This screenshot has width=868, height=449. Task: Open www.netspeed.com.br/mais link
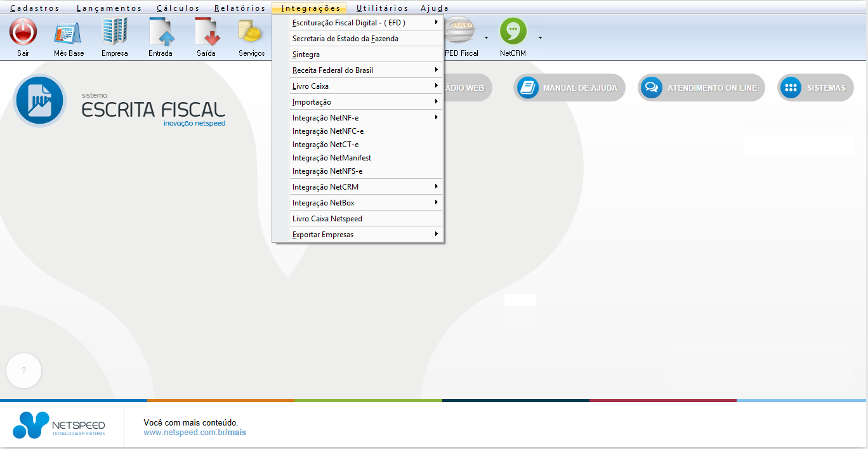195,433
